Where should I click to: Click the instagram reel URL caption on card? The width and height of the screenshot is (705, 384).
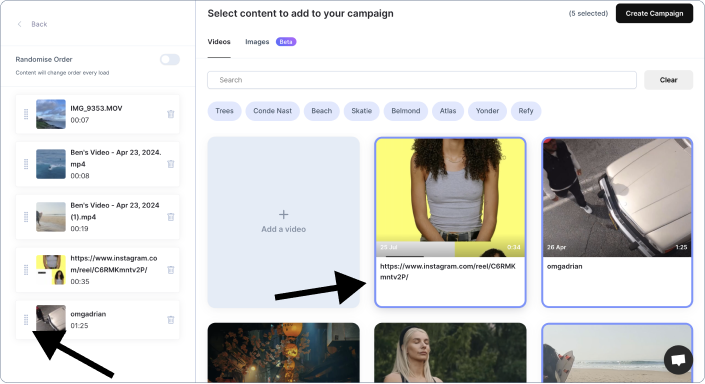point(448,272)
